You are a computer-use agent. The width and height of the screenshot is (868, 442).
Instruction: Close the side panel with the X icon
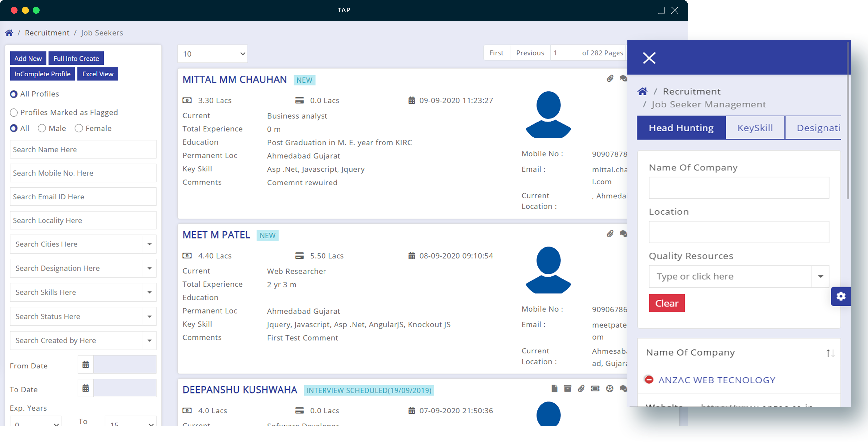[649, 58]
